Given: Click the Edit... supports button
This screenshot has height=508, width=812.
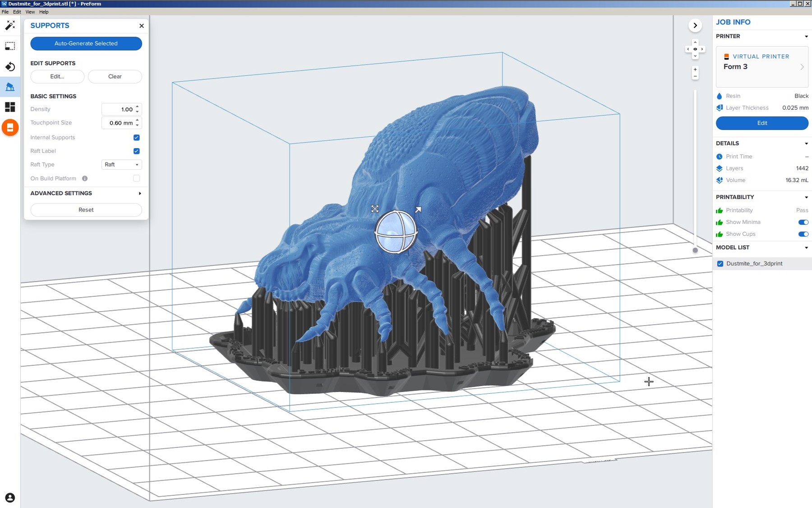Looking at the screenshot, I should [57, 76].
